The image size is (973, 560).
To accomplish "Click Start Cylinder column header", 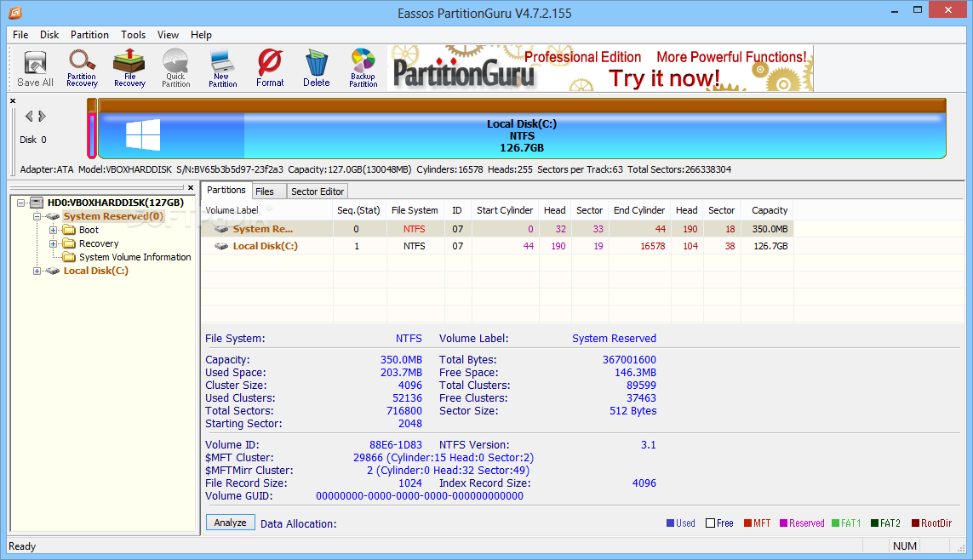I will click(505, 210).
